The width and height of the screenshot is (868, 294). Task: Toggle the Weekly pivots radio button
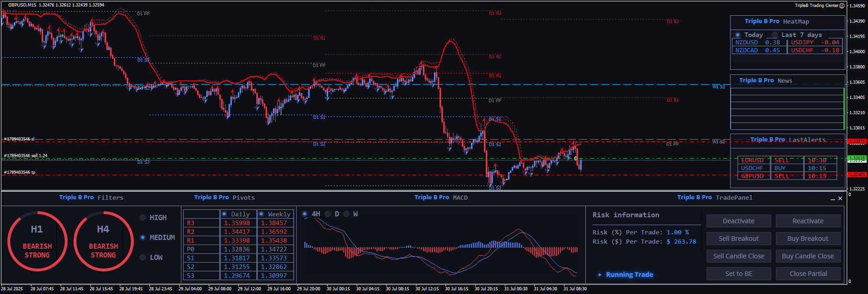coord(261,214)
